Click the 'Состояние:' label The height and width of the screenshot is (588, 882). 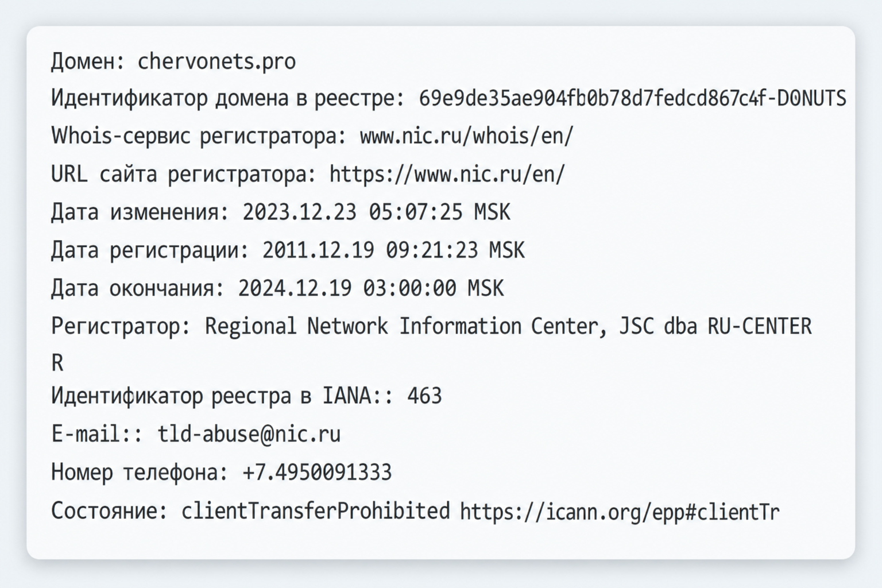(110, 511)
